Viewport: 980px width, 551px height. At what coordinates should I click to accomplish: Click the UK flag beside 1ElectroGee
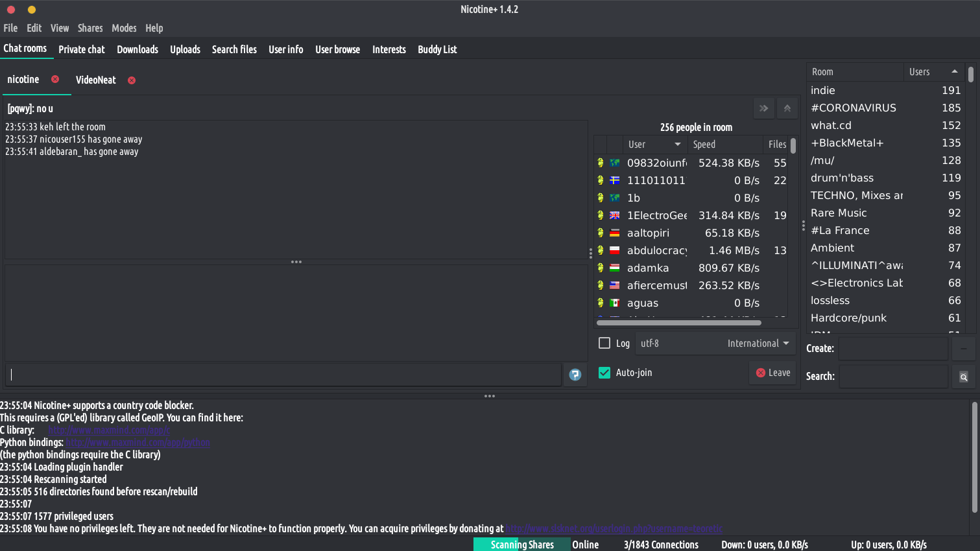click(x=614, y=215)
